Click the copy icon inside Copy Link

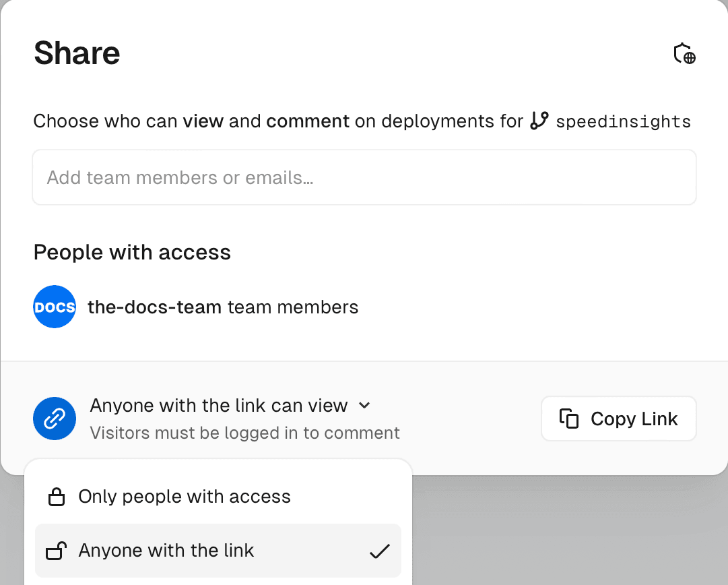point(570,419)
